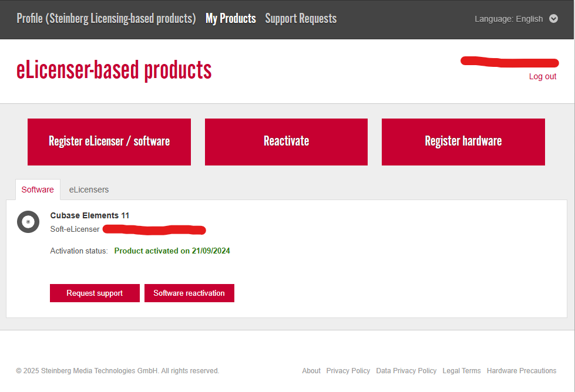The image size is (575, 392).
Task: Click the Legal Terms footer link
Action: coord(462,371)
